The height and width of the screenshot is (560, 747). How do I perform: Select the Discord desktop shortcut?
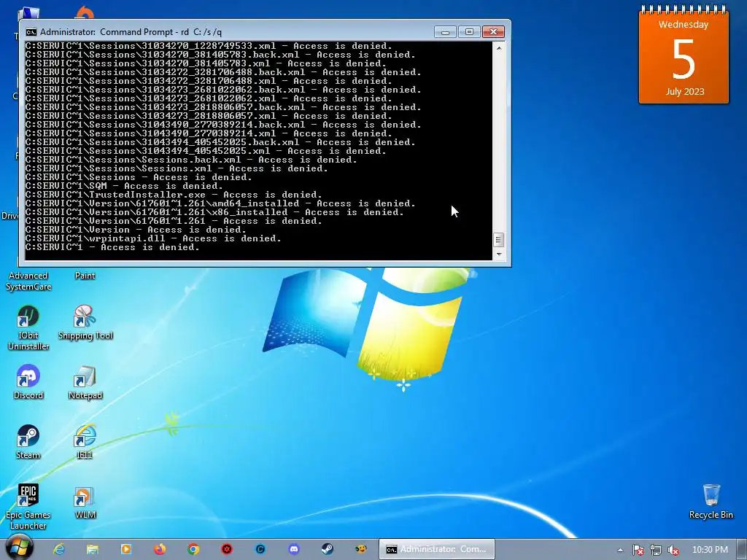[x=28, y=382]
